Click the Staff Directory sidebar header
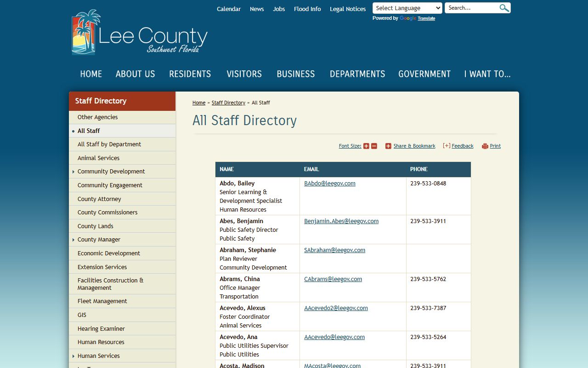This screenshot has width=588, height=368. pos(122,101)
